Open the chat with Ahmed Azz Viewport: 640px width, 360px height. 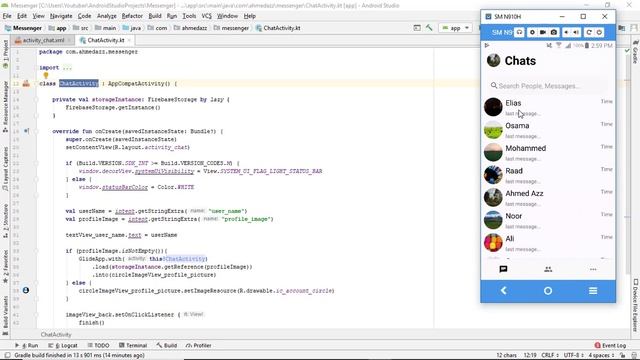[x=548, y=198]
